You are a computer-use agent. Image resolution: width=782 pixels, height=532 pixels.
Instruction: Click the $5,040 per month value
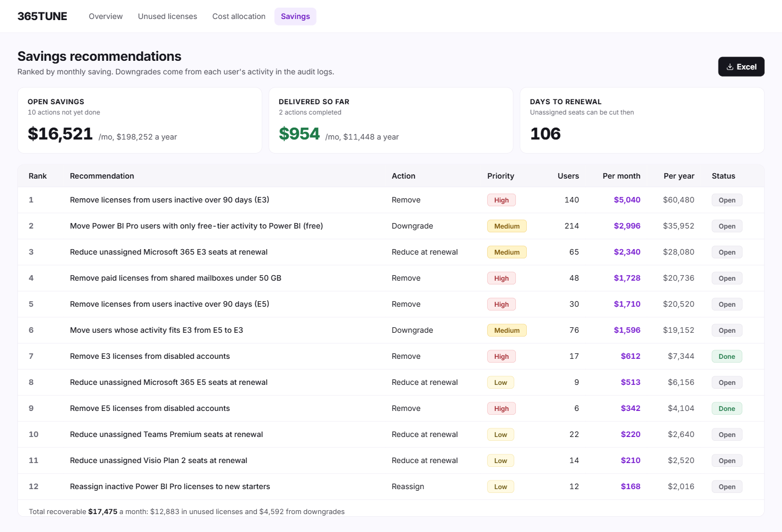pos(627,200)
